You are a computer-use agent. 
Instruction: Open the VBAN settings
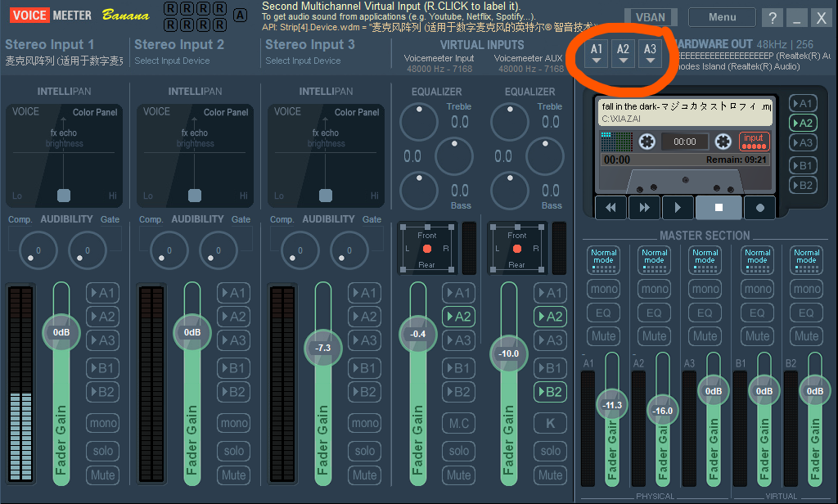[651, 17]
